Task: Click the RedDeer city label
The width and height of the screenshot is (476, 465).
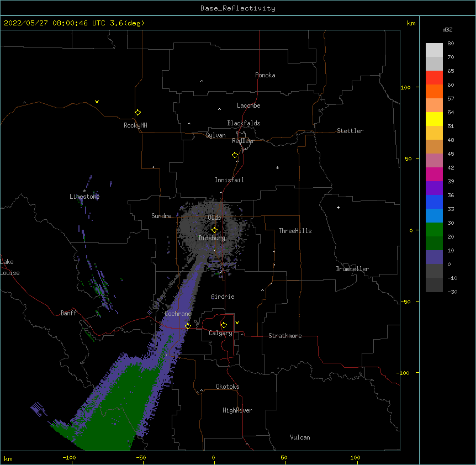Action: tap(243, 141)
